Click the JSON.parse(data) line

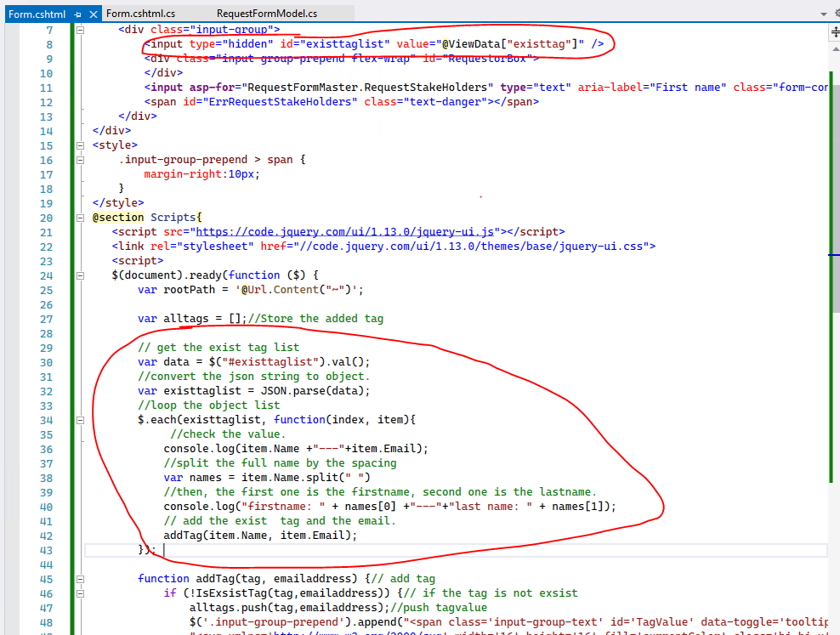point(253,391)
